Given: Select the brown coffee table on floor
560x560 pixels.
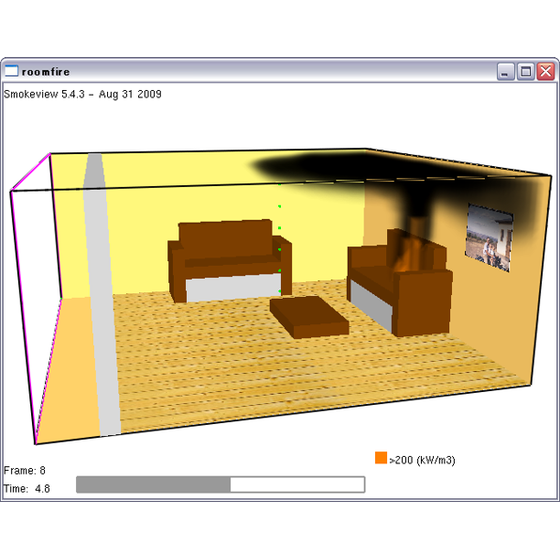Looking at the screenshot, I should coord(309,317).
